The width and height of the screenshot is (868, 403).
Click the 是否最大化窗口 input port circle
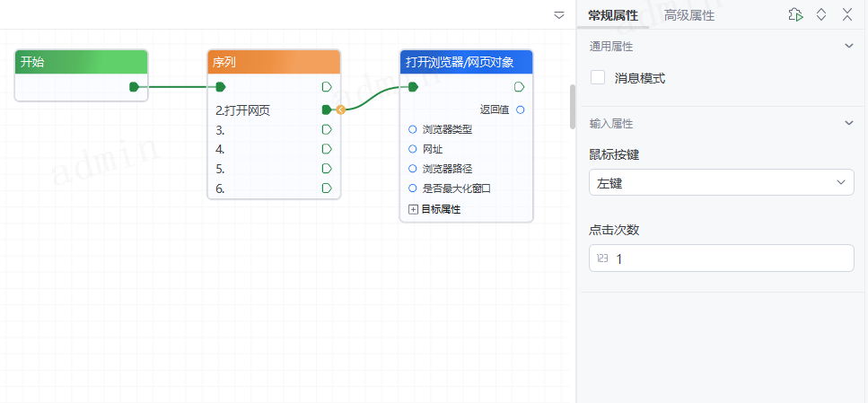pos(413,188)
